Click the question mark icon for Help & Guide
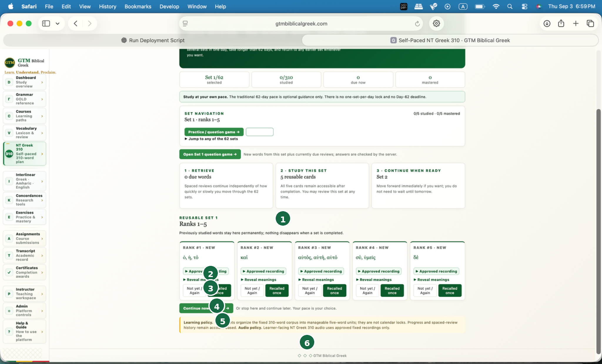This screenshot has width=602, height=364. pyautogui.click(x=9, y=332)
